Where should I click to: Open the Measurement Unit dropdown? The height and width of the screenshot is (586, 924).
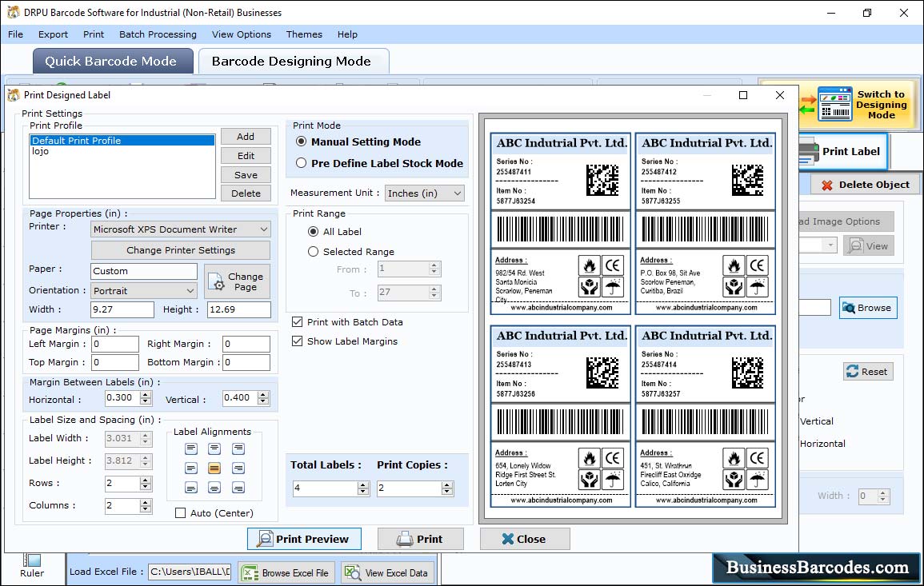pos(458,193)
